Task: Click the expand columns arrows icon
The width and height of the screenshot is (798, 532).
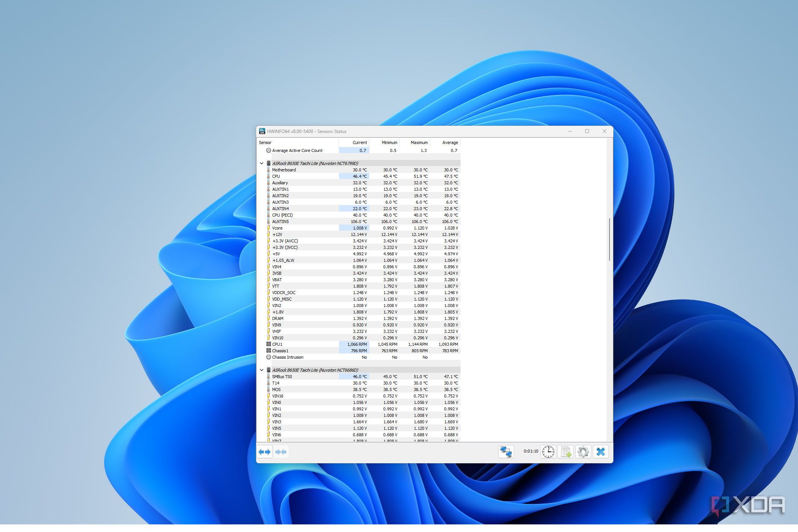Action: coord(264,452)
